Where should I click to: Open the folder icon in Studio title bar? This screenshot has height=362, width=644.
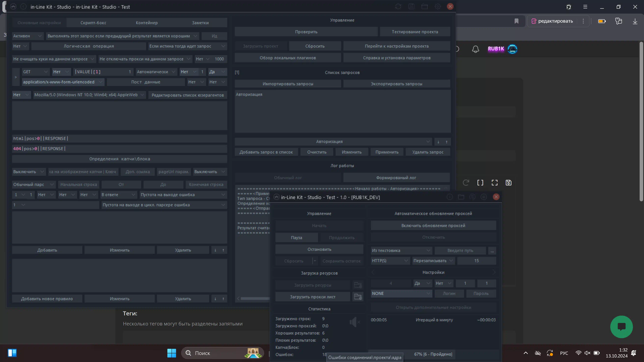424,7
